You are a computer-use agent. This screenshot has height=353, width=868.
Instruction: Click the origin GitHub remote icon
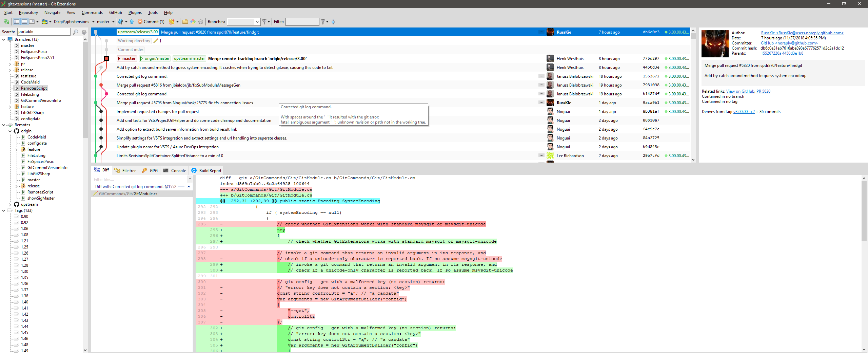coord(17,131)
